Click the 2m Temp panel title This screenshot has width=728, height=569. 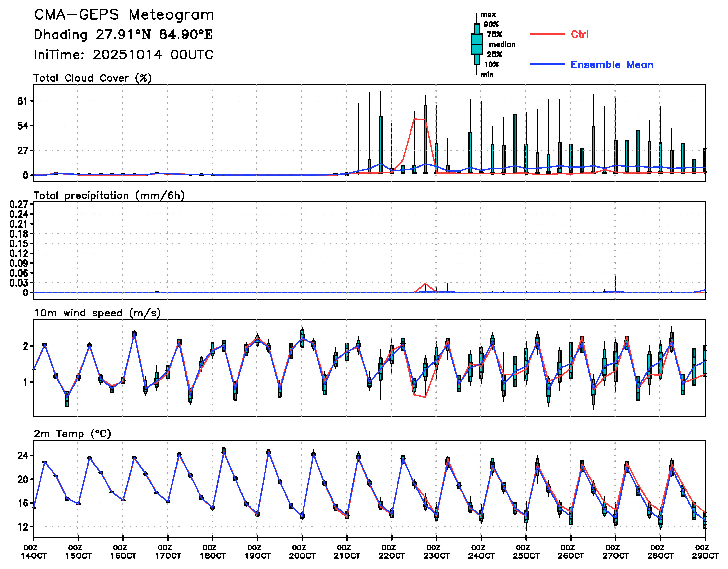point(72,434)
